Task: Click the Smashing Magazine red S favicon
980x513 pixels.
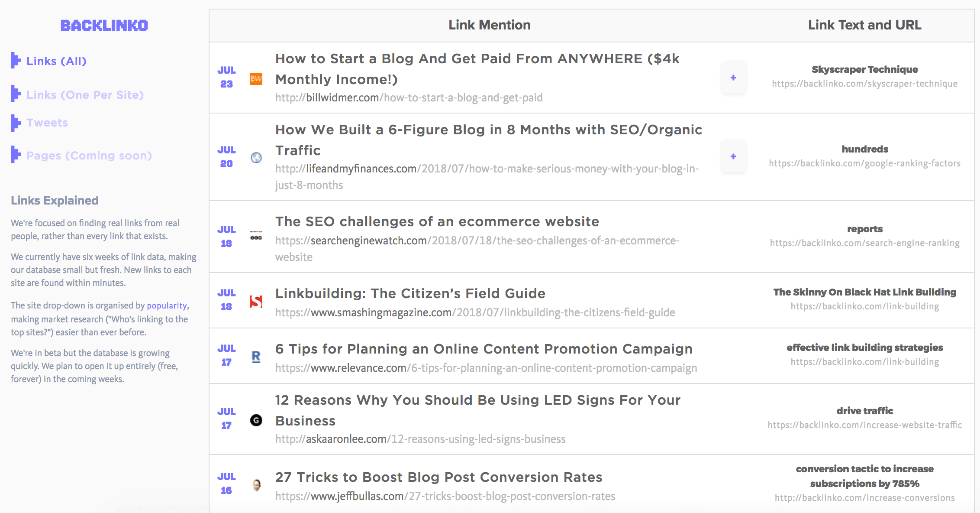Action: tap(256, 301)
